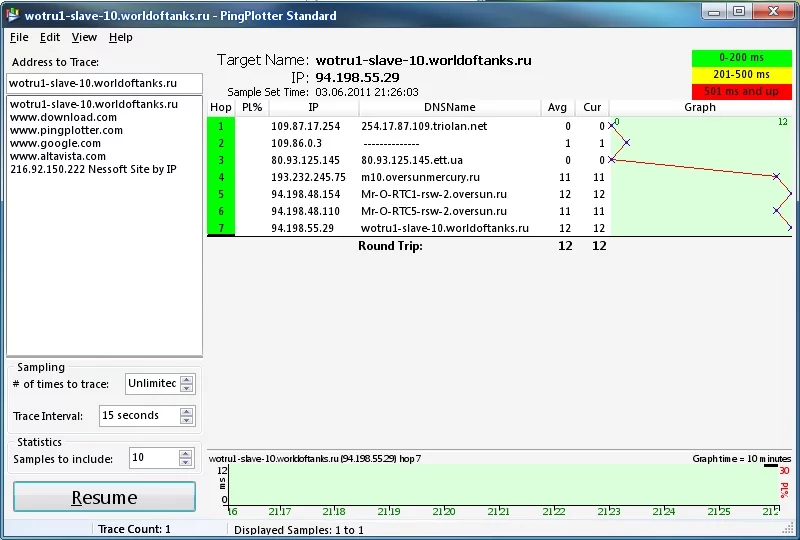800x540 pixels.
Task: Click hop 7 DNS name wotru1-slave-10.worldoftanks.ru
Action: [445, 228]
